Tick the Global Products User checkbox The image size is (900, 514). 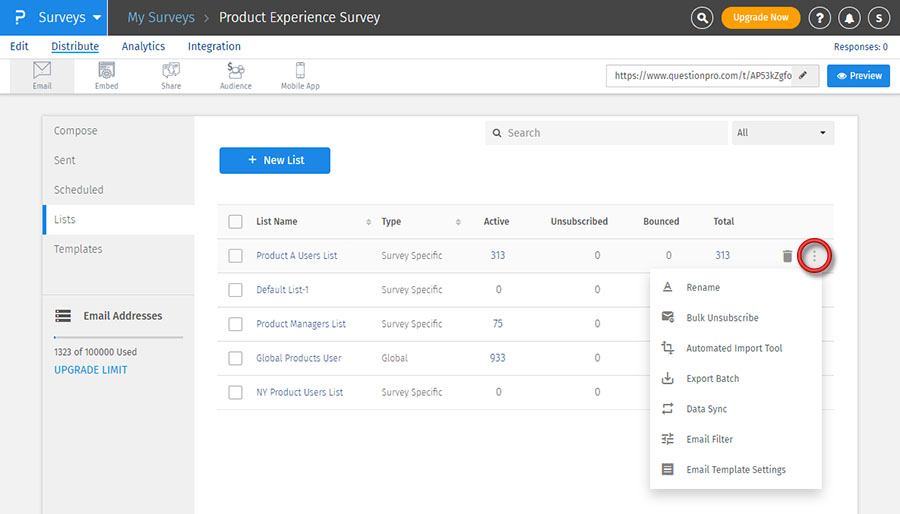[x=235, y=358]
